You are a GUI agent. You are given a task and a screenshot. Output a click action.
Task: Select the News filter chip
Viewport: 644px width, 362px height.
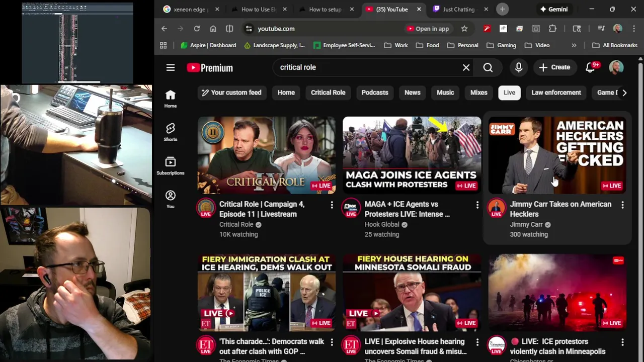[x=413, y=93]
